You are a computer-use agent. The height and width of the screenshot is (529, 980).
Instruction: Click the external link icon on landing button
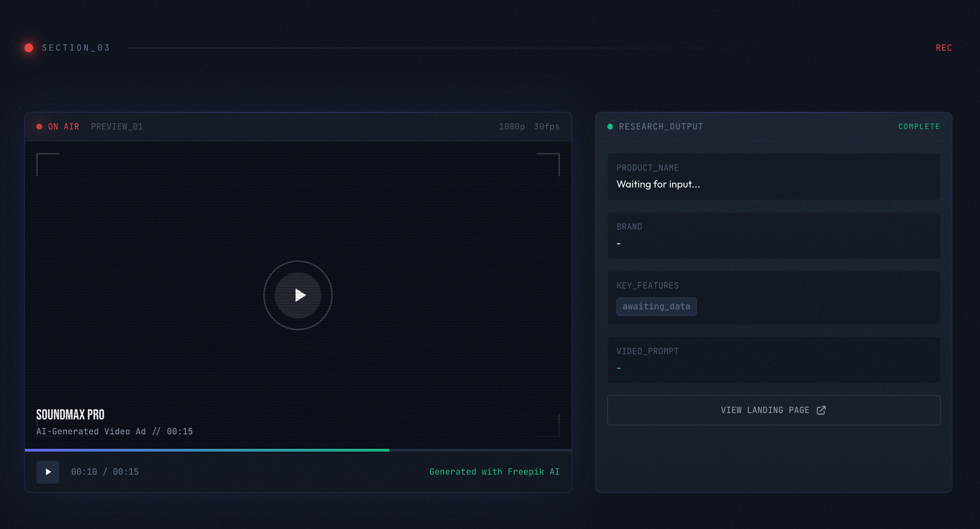[x=821, y=410]
